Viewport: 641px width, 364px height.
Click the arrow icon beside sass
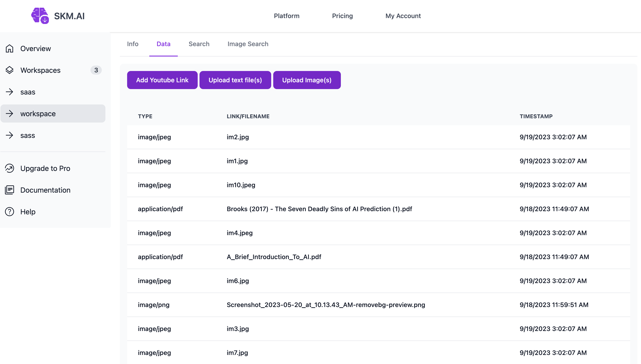(9, 135)
